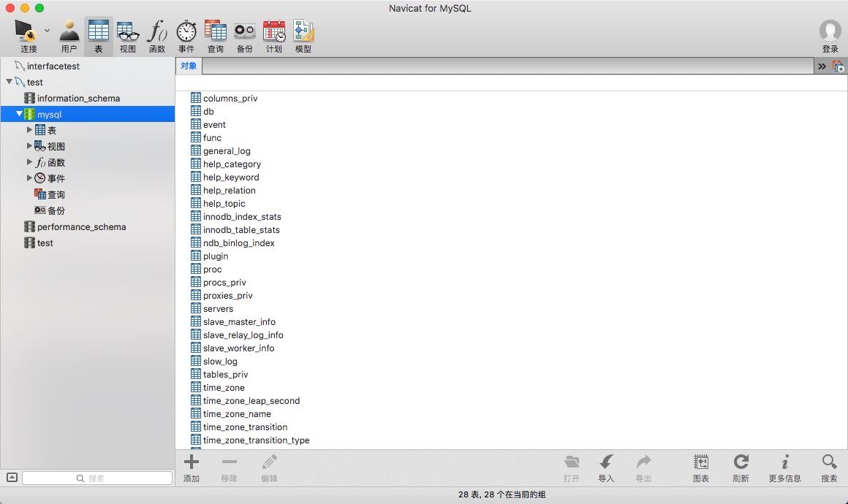Select the time_zone_leap_second table

(x=251, y=401)
